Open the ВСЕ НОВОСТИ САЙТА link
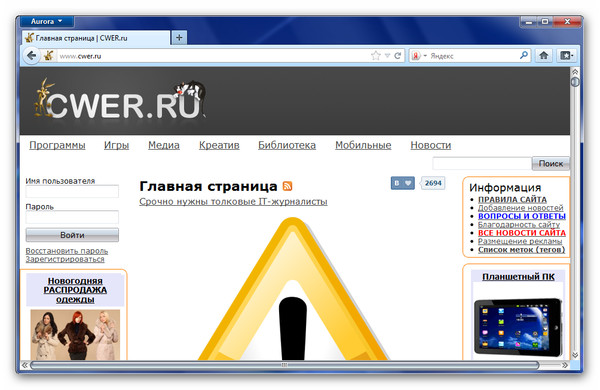 pyautogui.click(x=522, y=233)
